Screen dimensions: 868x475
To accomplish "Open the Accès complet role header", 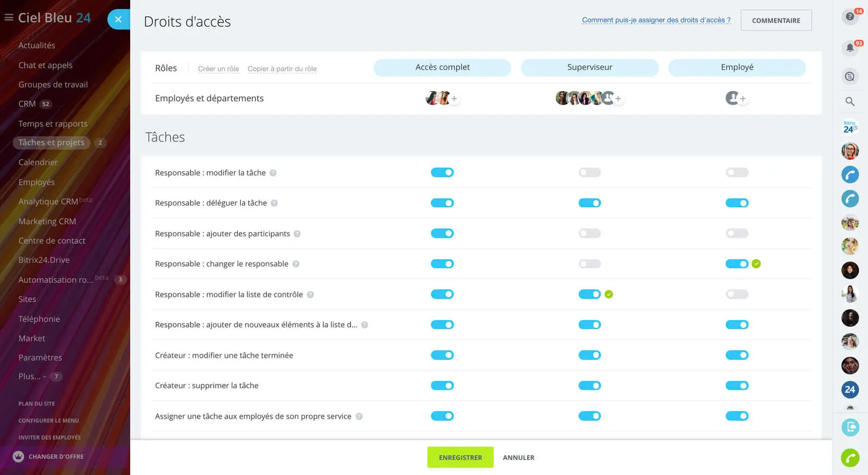I will [442, 67].
